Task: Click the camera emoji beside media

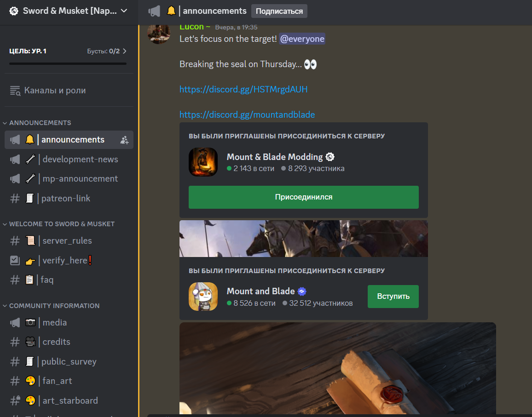Action: coord(30,322)
